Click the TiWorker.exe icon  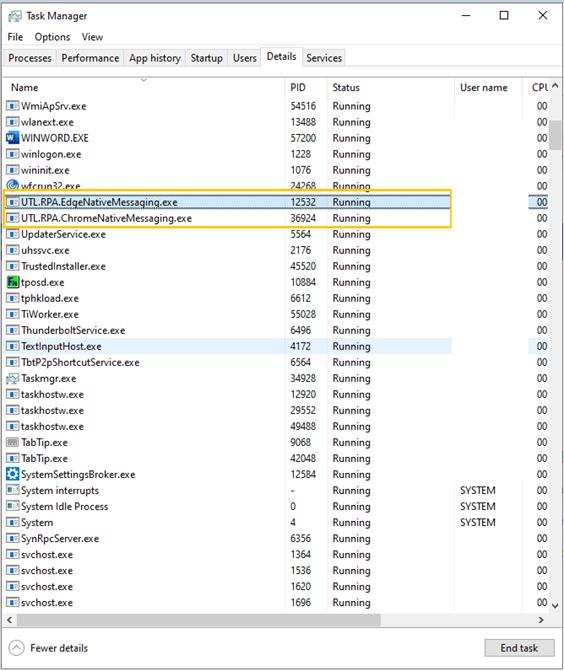tap(13, 314)
